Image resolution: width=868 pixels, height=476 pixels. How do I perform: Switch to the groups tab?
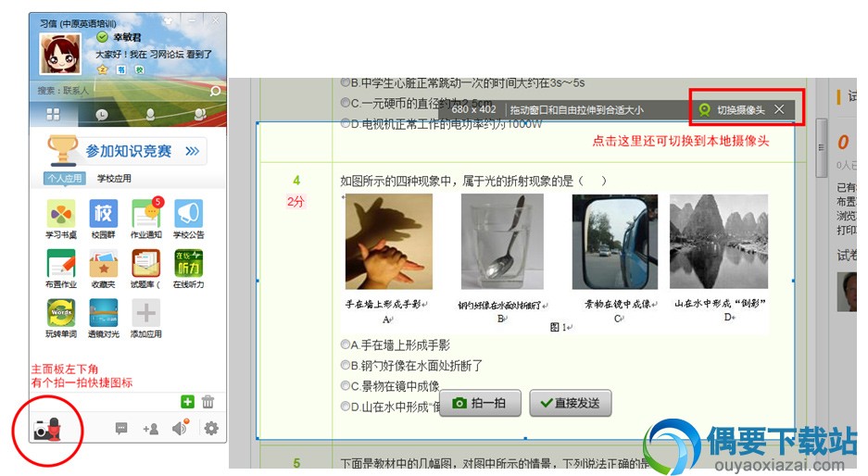[x=200, y=115]
